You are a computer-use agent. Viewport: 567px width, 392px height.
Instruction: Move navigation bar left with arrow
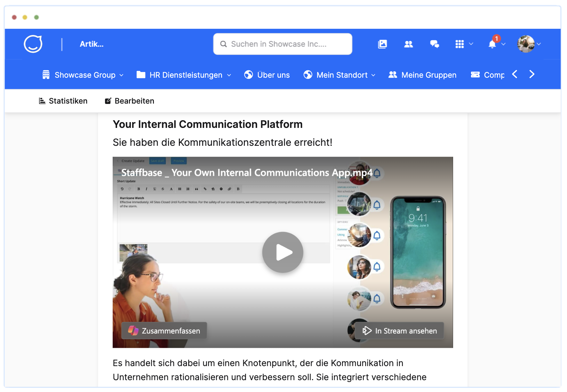[x=515, y=74]
